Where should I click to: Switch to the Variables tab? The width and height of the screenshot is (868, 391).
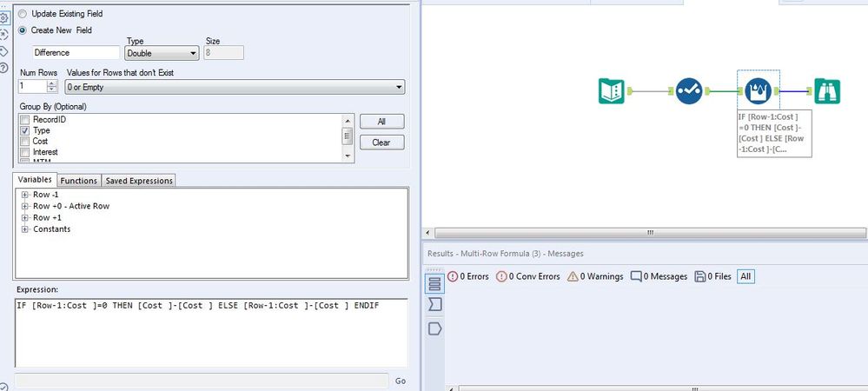click(x=35, y=180)
